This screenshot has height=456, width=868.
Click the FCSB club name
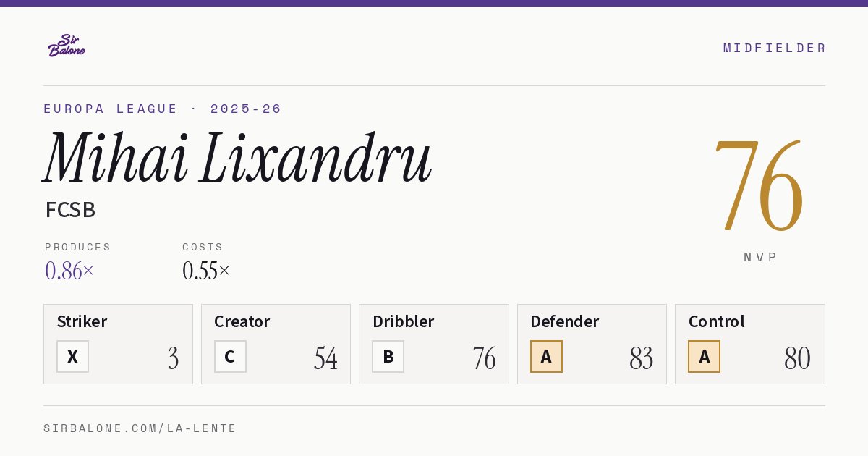click(x=70, y=210)
